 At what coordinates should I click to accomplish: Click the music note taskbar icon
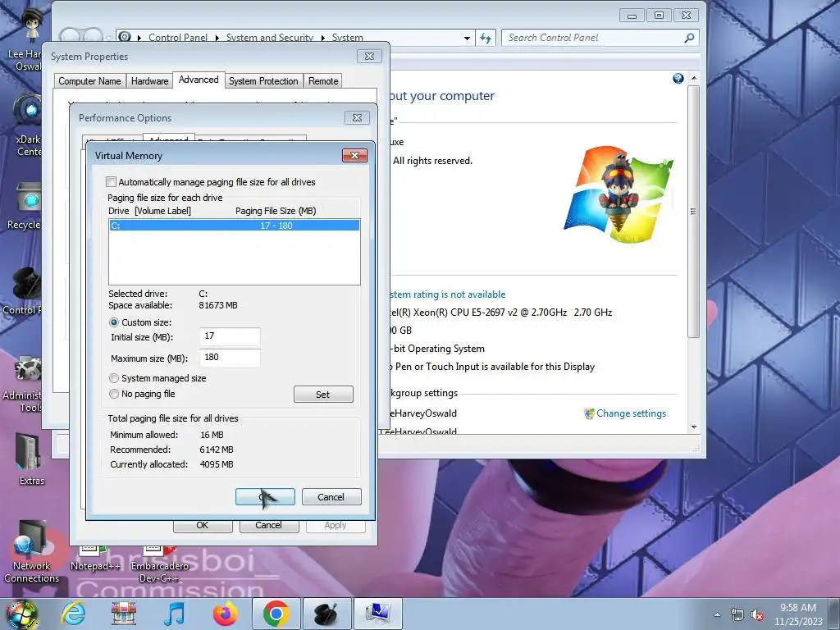(174, 614)
